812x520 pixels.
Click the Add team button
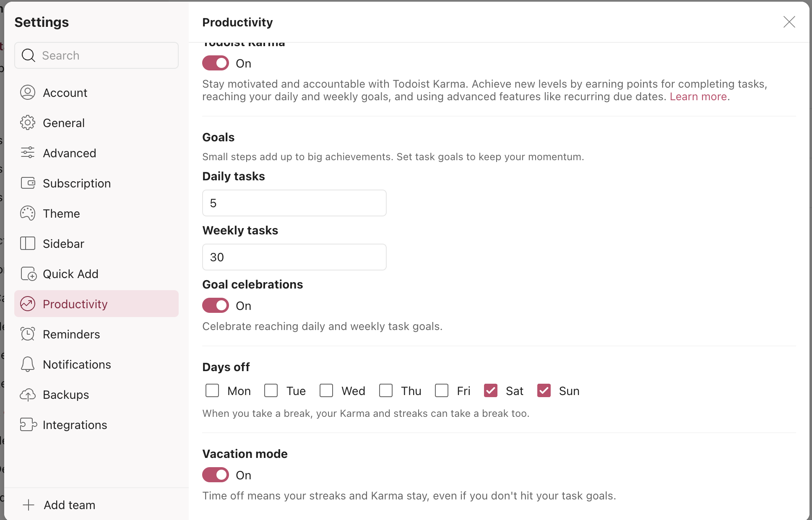(x=59, y=505)
